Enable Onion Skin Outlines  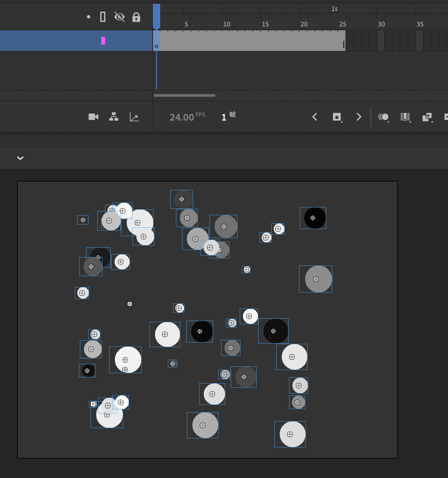point(405,117)
